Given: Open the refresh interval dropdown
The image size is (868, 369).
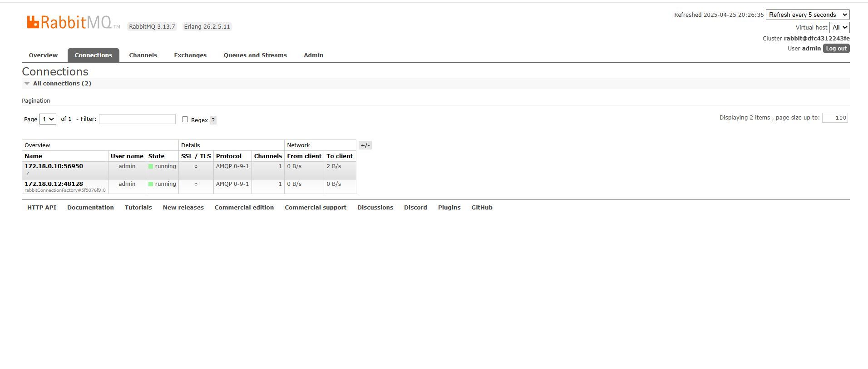Looking at the screenshot, I should pyautogui.click(x=808, y=15).
